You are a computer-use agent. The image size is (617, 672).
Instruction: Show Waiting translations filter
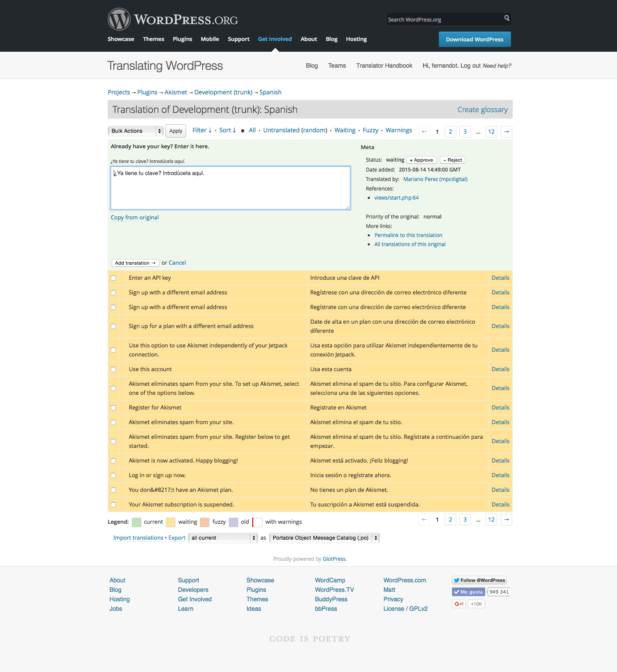tap(345, 130)
